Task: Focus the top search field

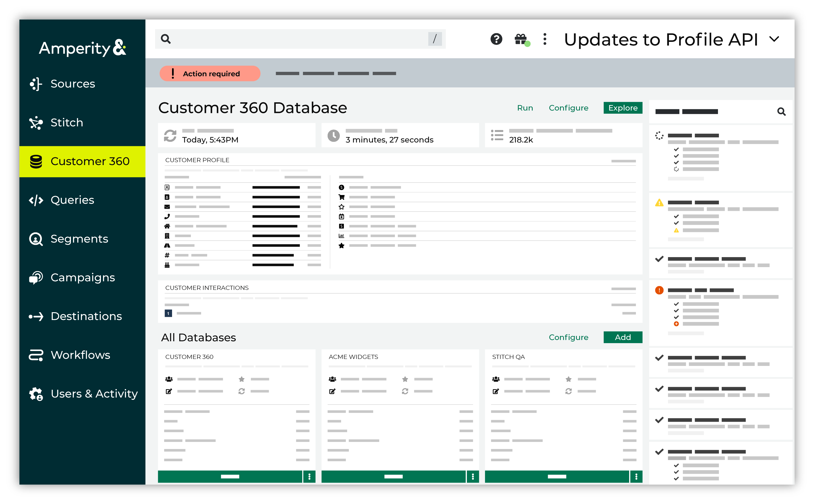Action: point(300,39)
